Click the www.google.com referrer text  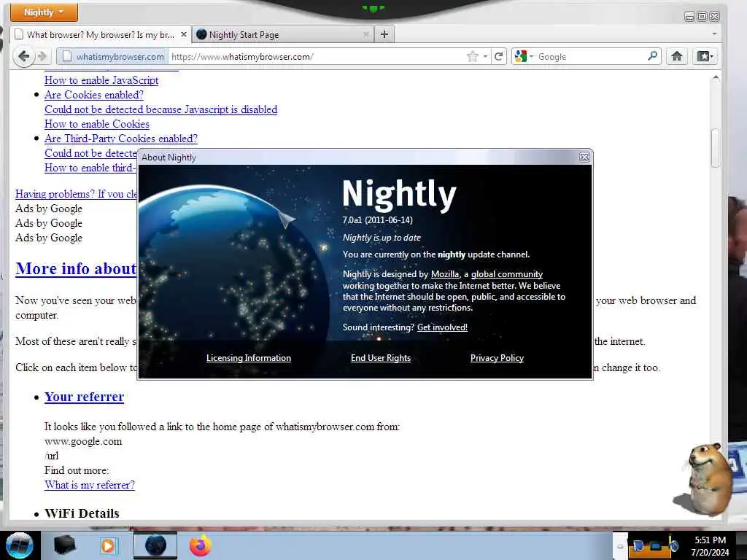pyautogui.click(x=83, y=441)
